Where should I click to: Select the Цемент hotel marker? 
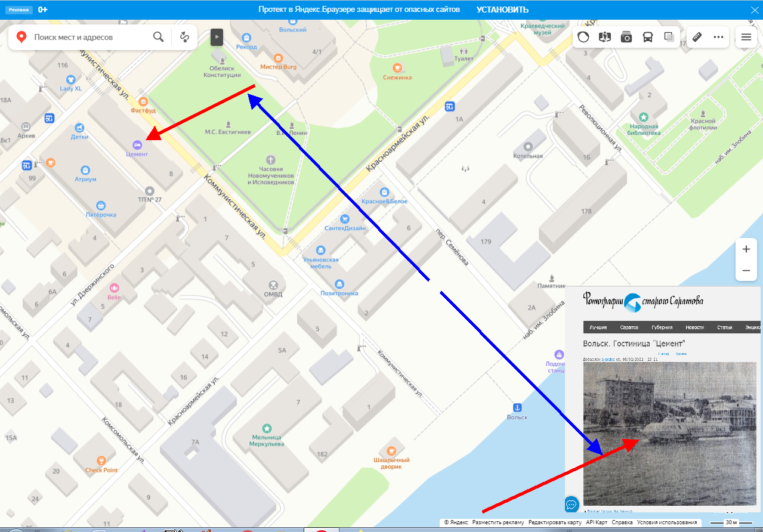(x=137, y=145)
